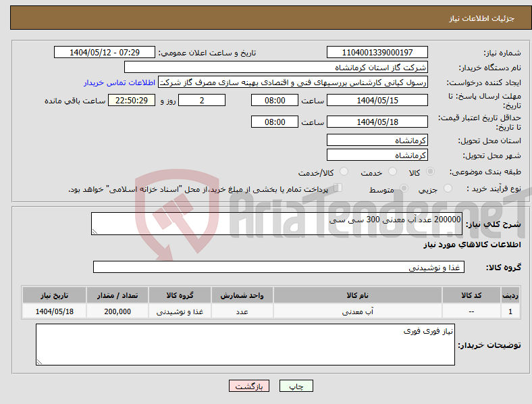
Task: Select the کالا radio button
Action: pos(430,172)
